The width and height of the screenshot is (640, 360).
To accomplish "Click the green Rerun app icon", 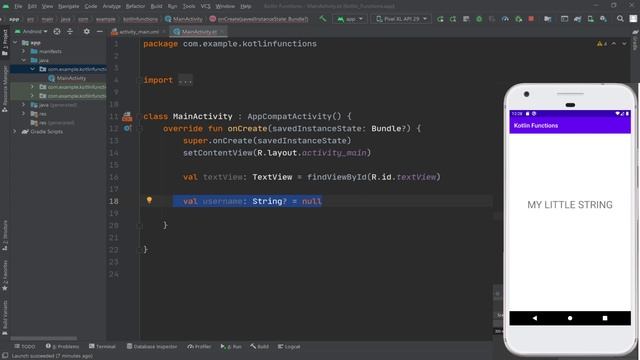I will point(440,19).
